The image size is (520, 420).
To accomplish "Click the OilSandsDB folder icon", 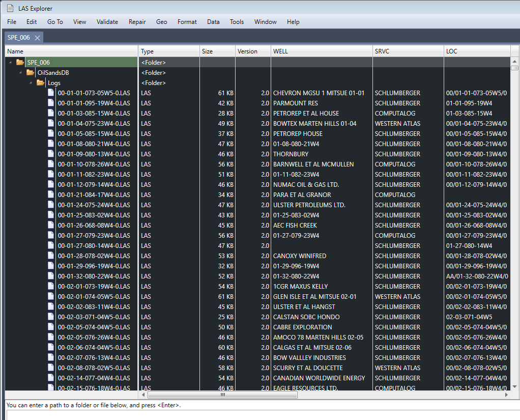I will pos(30,72).
